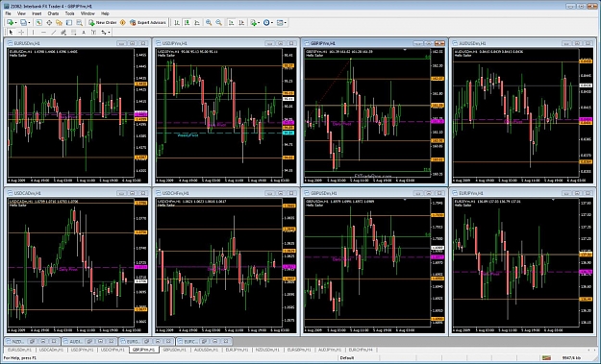The width and height of the screenshot is (601, 364).
Task: Click the Daily Pivot label in USDCAD chart
Action: click(68, 270)
